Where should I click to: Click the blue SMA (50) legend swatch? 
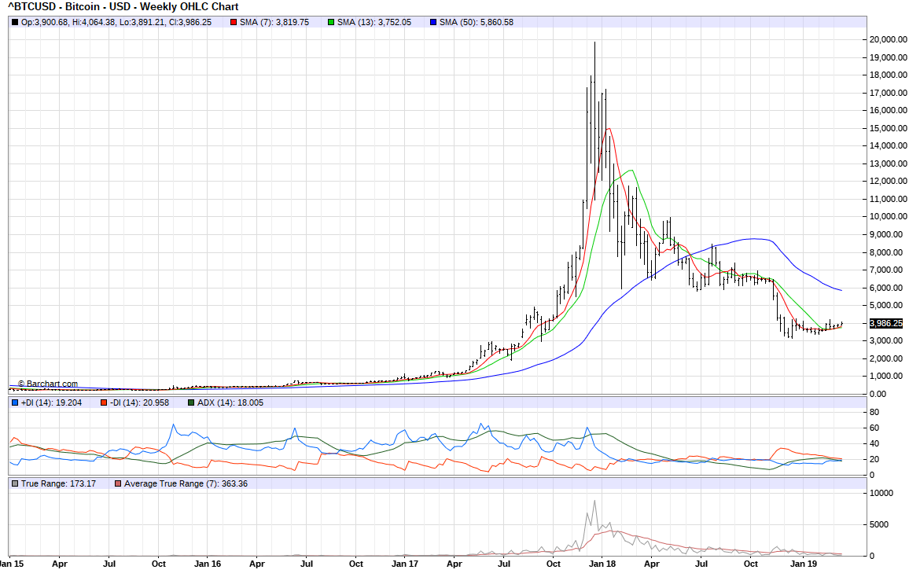[x=432, y=22]
